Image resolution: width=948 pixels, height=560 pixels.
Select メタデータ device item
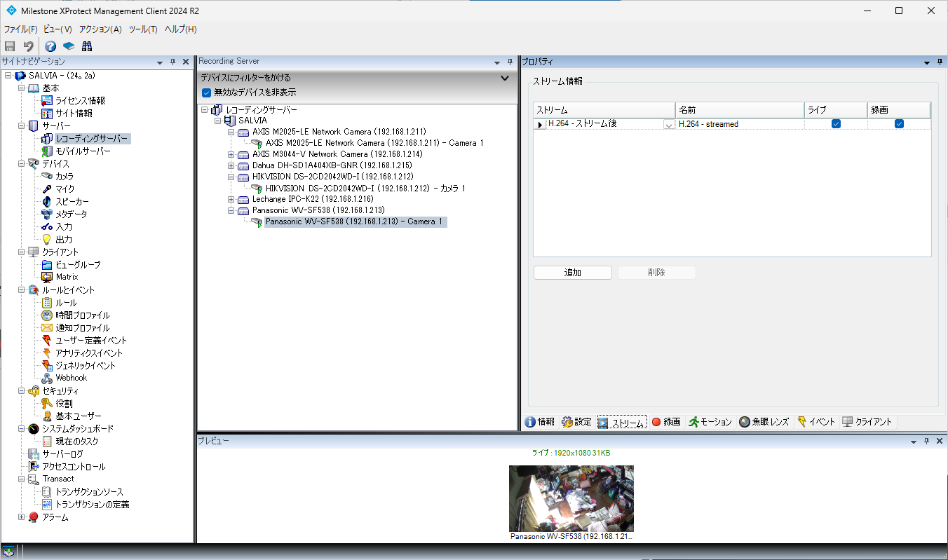[71, 214]
